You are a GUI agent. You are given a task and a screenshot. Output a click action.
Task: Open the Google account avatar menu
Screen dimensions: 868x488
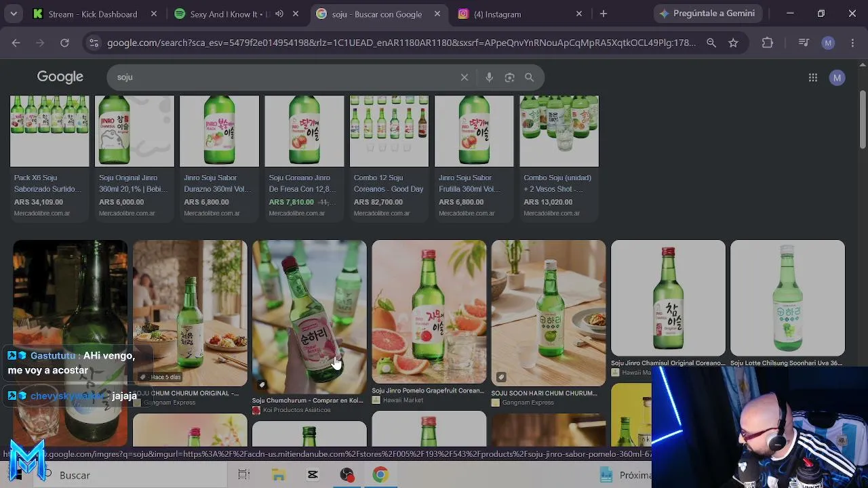(837, 77)
